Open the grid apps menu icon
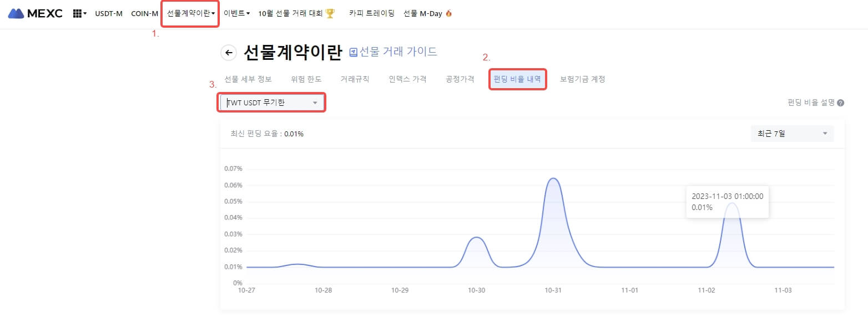868x317 pixels. pyautogui.click(x=78, y=13)
